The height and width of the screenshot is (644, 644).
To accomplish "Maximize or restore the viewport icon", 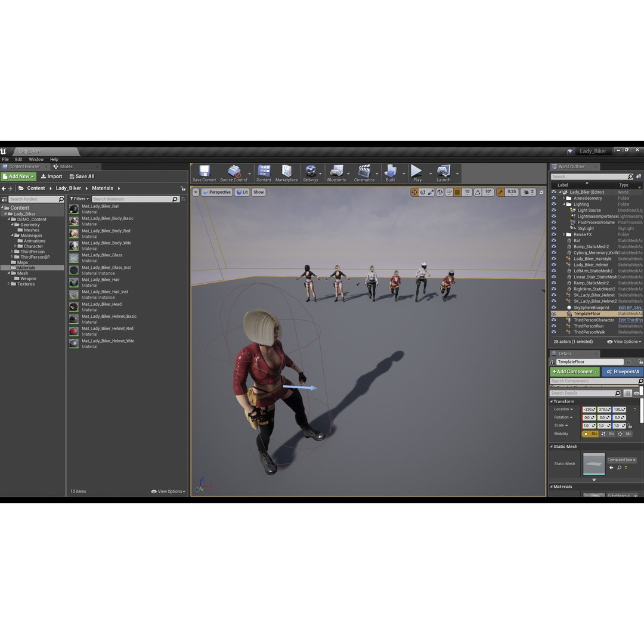I will pyautogui.click(x=541, y=192).
